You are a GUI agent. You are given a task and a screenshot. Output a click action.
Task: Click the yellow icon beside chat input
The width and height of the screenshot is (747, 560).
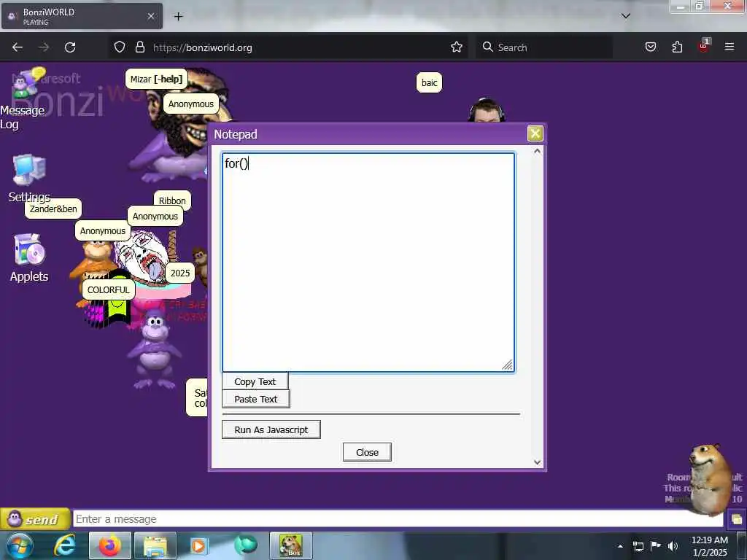[x=737, y=519]
